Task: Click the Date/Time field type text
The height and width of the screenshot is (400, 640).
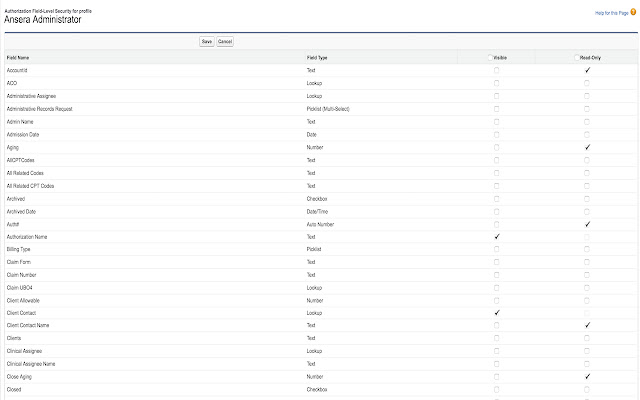Action: coord(317,212)
